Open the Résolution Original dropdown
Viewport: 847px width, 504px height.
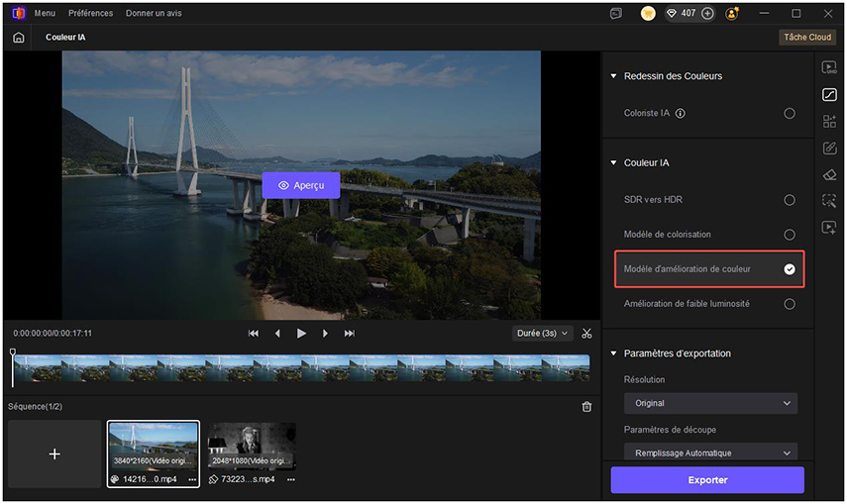[710, 403]
